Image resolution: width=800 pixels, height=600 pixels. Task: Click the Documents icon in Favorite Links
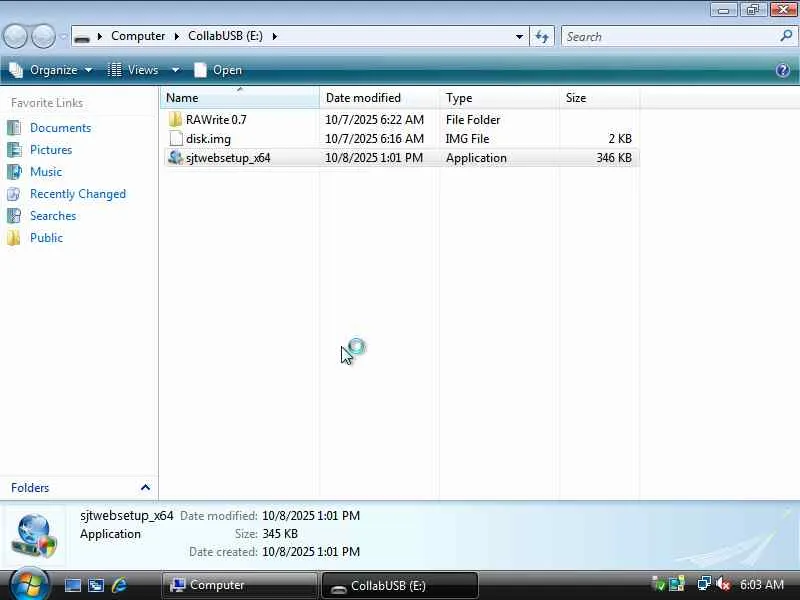[x=14, y=128]
